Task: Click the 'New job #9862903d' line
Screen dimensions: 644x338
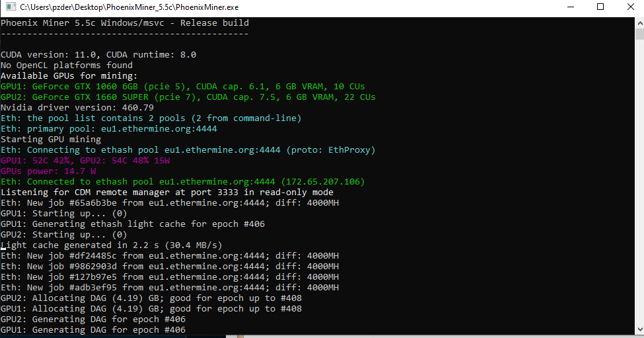Action: click(x=170, y=267)
